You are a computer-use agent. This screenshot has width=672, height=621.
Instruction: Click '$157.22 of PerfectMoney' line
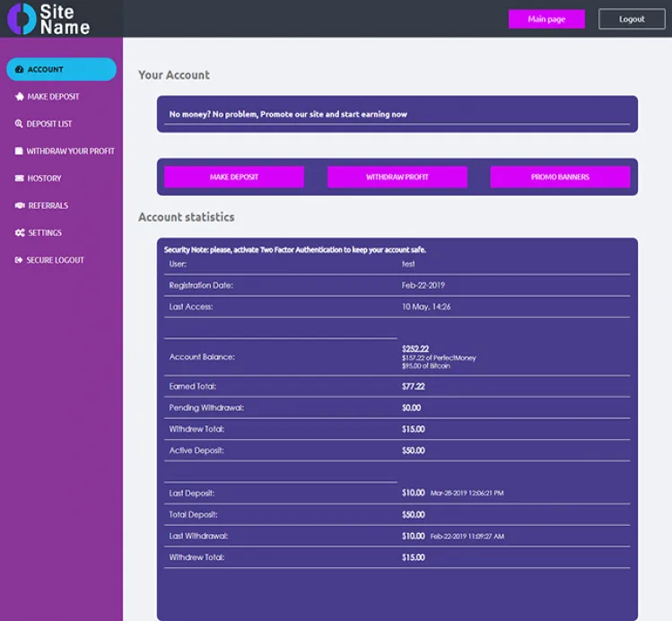439,358
